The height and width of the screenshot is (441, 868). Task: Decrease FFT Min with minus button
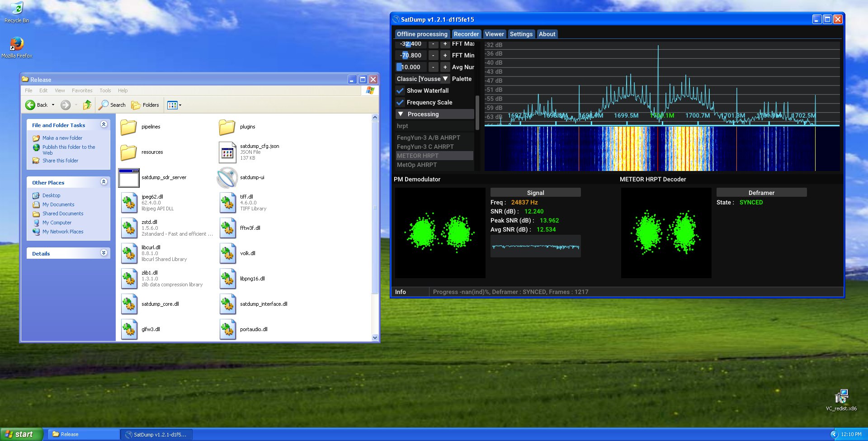point(433,55)
